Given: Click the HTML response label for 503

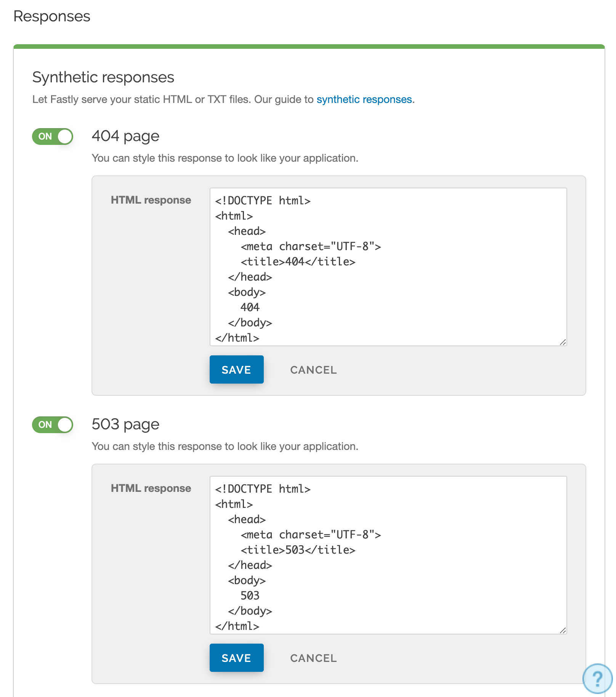Looking at the screenshot, I should [151, 488].
